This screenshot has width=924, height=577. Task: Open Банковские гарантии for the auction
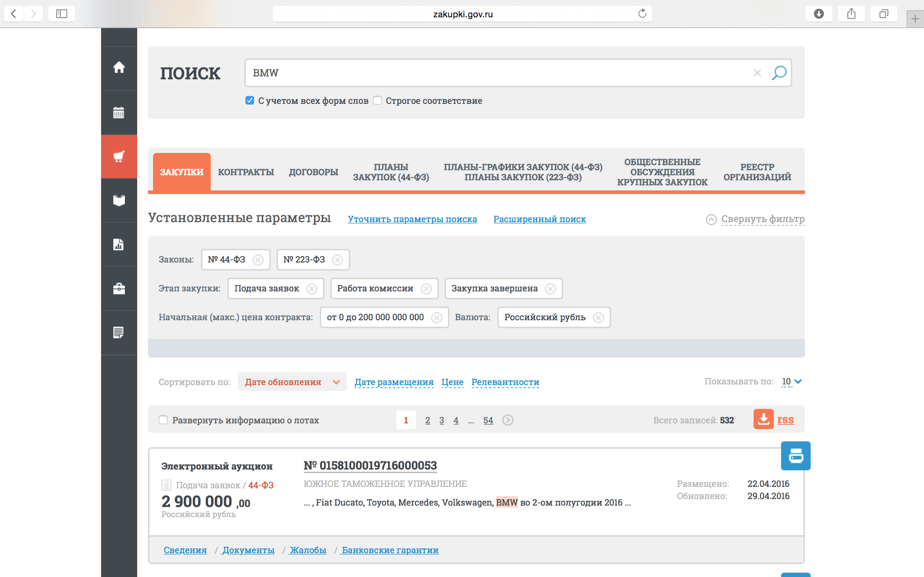click(390, 550)
